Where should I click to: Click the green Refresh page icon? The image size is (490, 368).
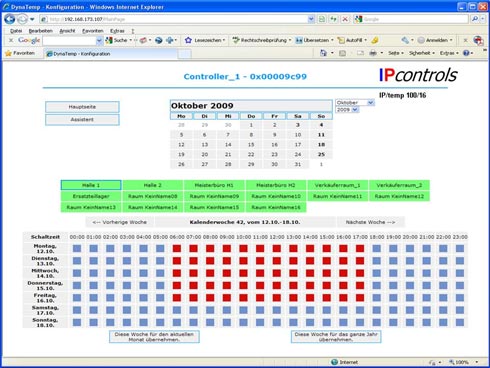click(x=333, y=19)
